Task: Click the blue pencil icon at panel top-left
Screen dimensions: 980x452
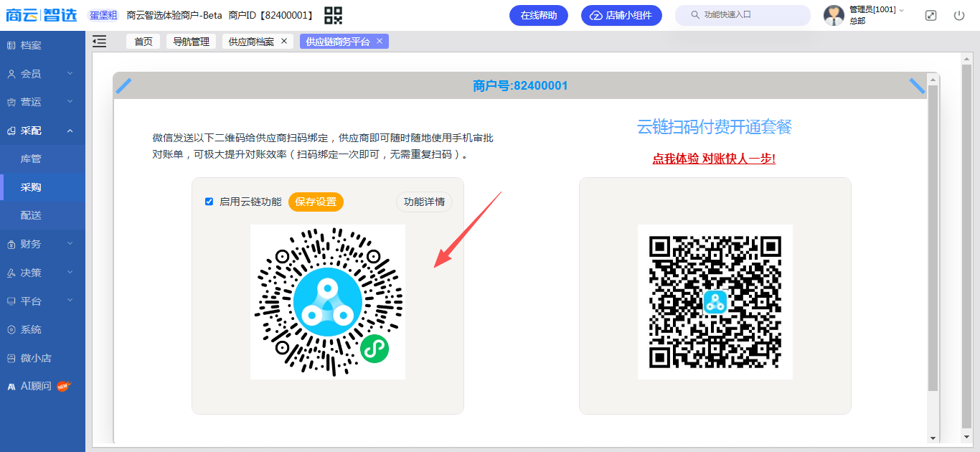Action: click(124, 86)
